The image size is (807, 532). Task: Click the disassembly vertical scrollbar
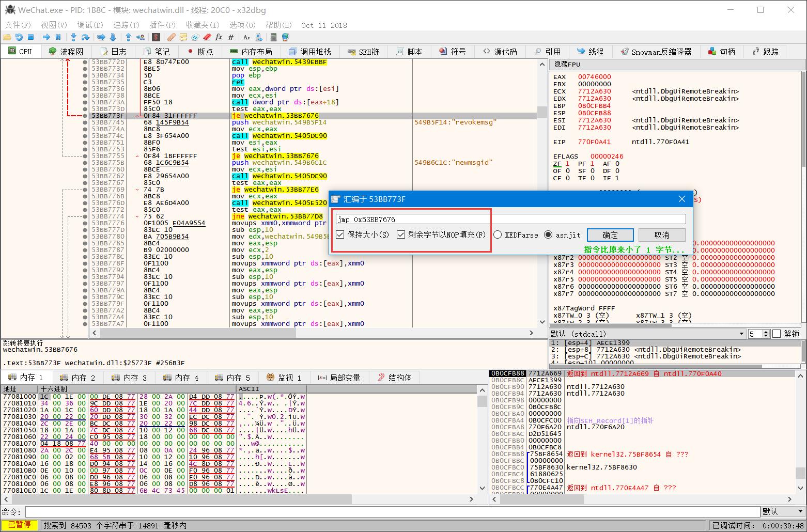(542, 194)
